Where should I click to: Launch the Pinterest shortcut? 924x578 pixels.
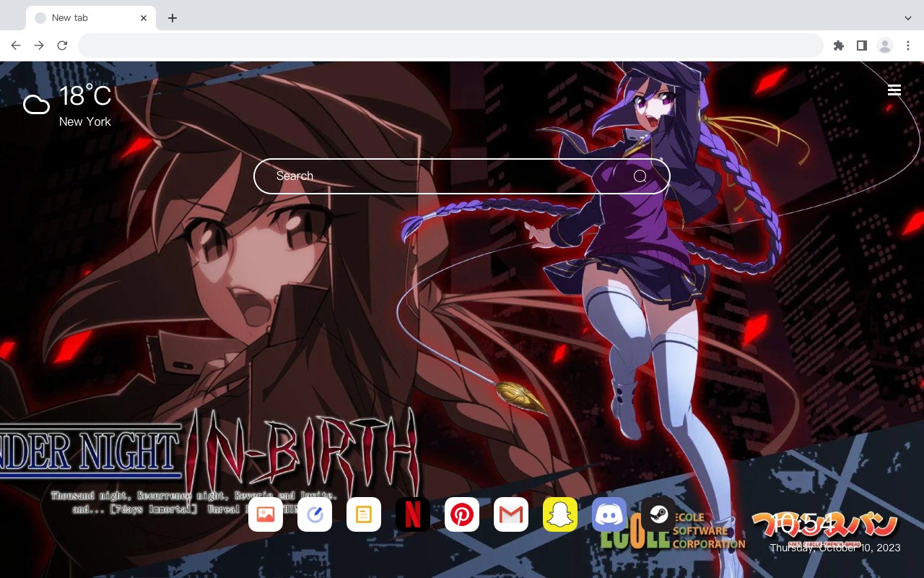pyautogui.click(x=462, y=514)
